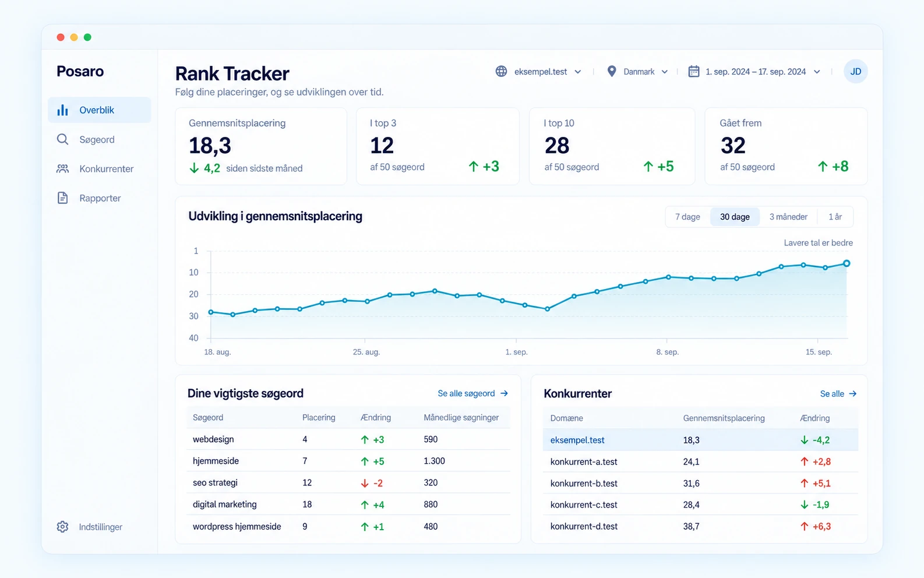Select the 3 måneder range tab
Image resolution: width=924 pixels, height=578 pixels.
[x=788, y=217]
